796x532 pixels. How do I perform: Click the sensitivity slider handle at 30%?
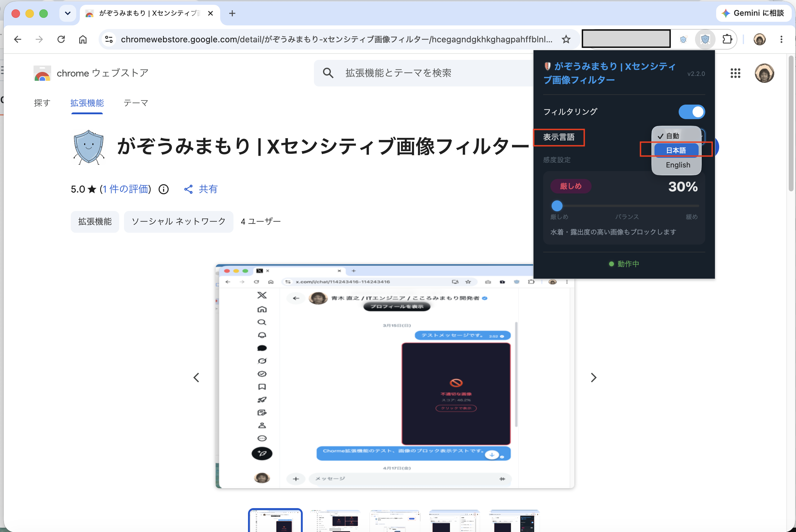coord(557,206)
